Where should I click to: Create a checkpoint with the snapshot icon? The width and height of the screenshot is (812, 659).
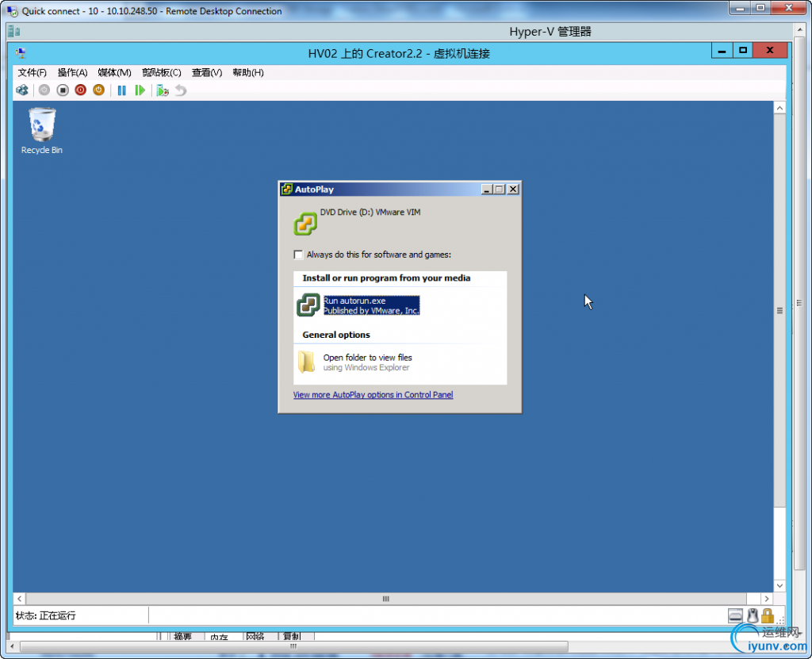tap(163, 90)
